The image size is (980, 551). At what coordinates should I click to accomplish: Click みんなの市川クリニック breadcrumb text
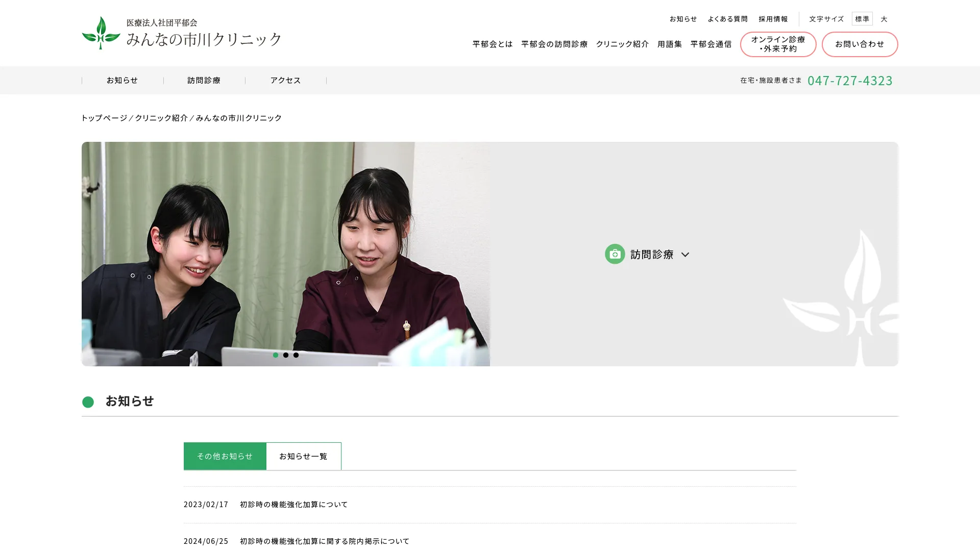click(x=239, y=118)
